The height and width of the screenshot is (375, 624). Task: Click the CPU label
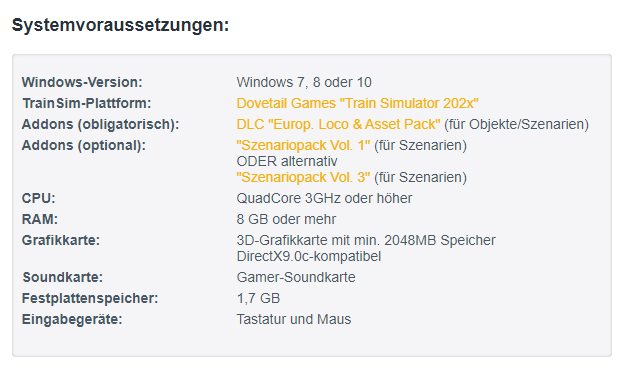pyautogui.click(x=38, y=198)
